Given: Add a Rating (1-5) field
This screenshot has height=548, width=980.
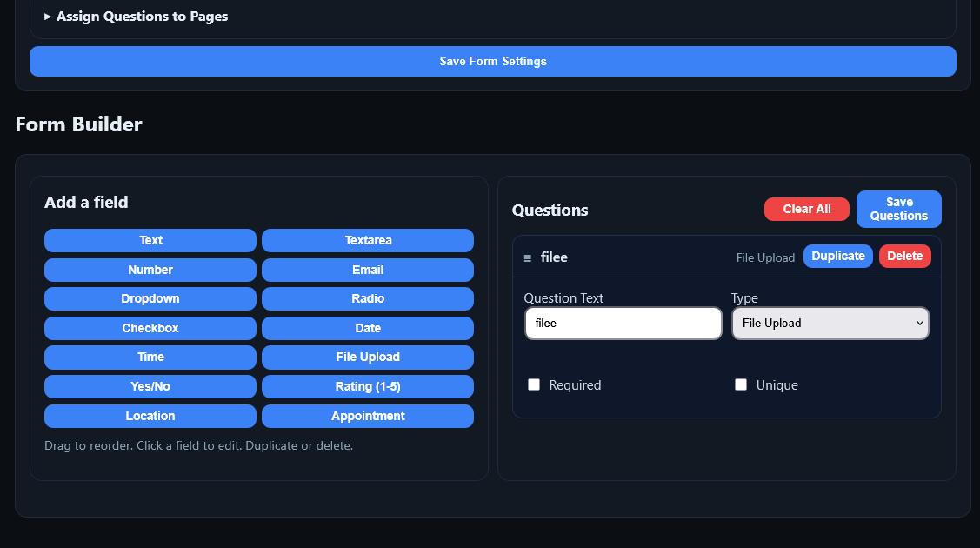Looking at the screenshot, I should (x=367, y=387).
